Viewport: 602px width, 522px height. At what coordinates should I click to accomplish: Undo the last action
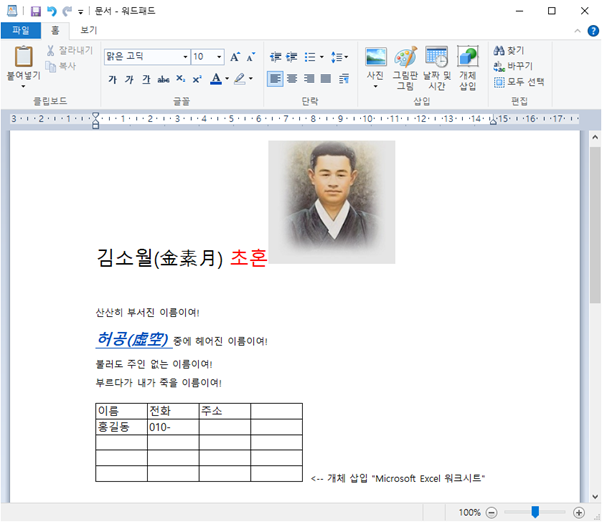pos(51,11)
